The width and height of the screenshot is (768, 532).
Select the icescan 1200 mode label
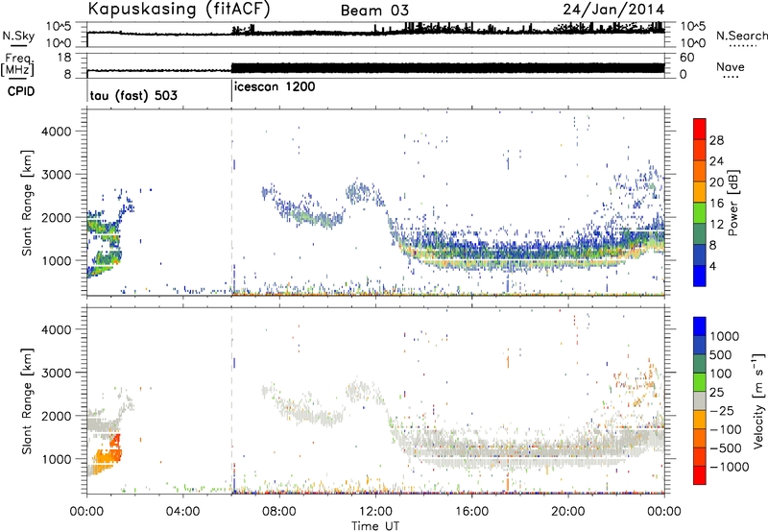pyautogui.click(x=275, y=87)
